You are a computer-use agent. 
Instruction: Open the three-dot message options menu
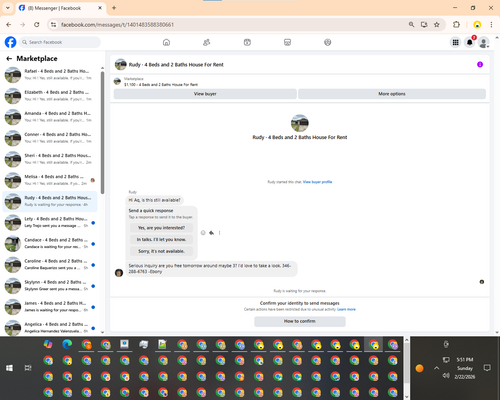point(219,233)
